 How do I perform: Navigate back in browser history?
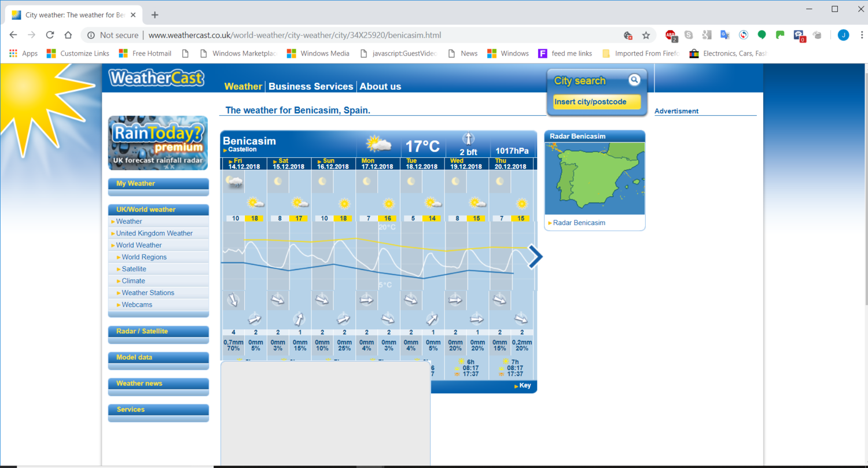pos(13,35)
